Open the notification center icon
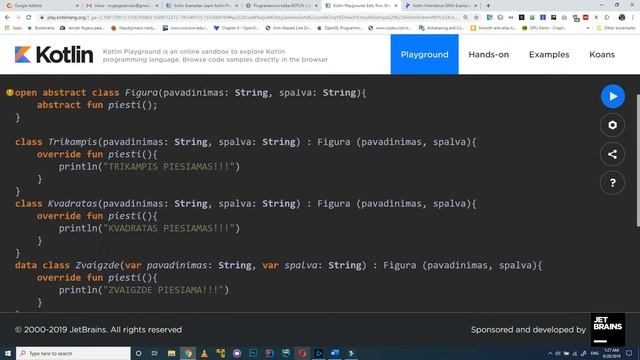The width and height of the screenshot is (640, 360). 629,353
